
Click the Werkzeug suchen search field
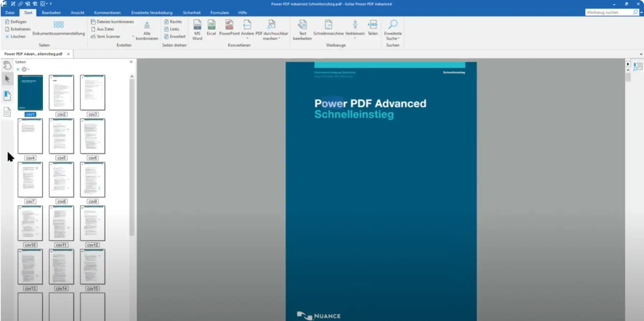609,12
